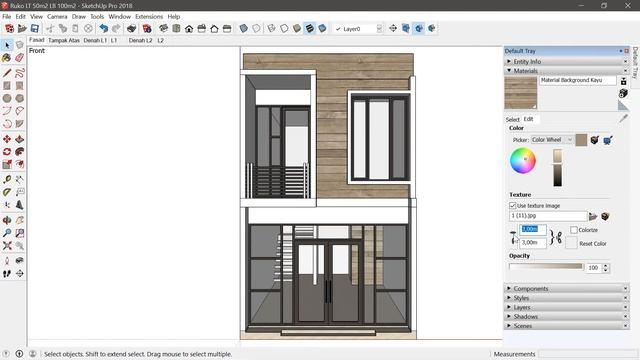The width and height of the screenshot is (640, 360).
Task: Enable the X-ray face style icon
Action: [244, 29]
